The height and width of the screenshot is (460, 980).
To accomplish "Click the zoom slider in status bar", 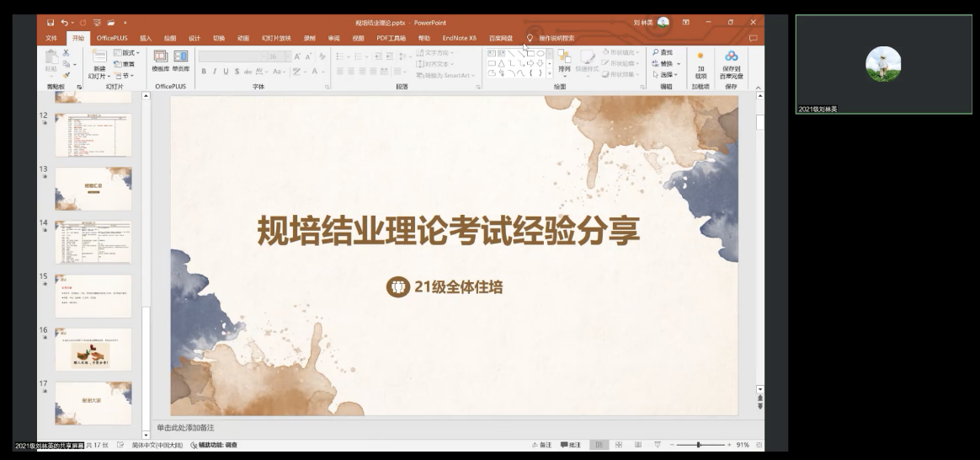I will click(x=698, y=445).
